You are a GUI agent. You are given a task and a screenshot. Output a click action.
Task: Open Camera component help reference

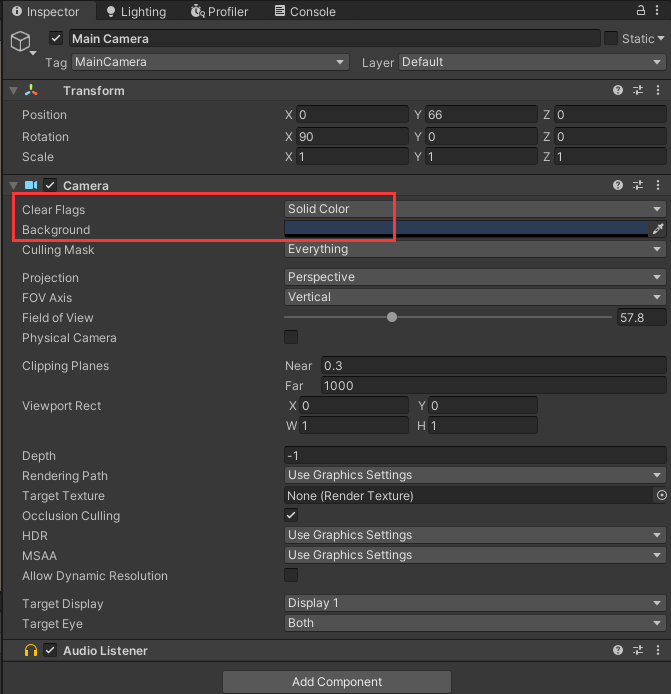(618, 185)
